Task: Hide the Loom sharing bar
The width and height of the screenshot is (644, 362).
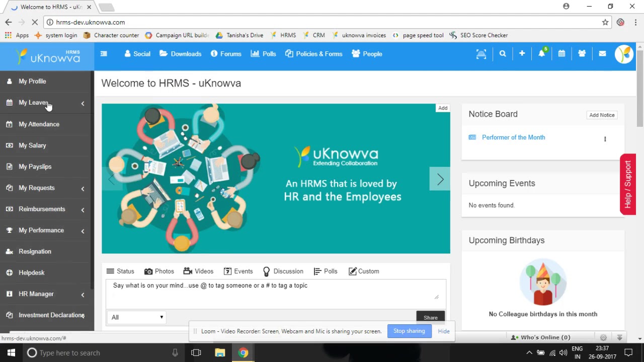Action: pos(444,331)
